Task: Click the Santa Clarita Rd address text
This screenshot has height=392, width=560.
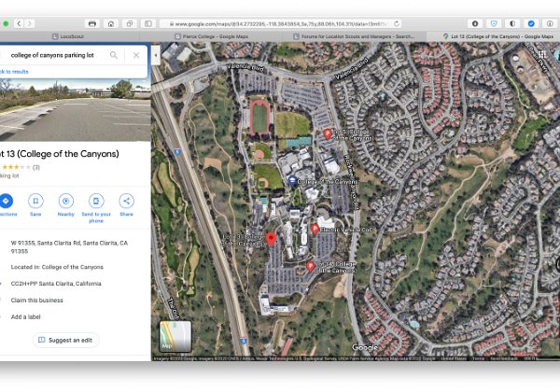Action: (69, 247)
